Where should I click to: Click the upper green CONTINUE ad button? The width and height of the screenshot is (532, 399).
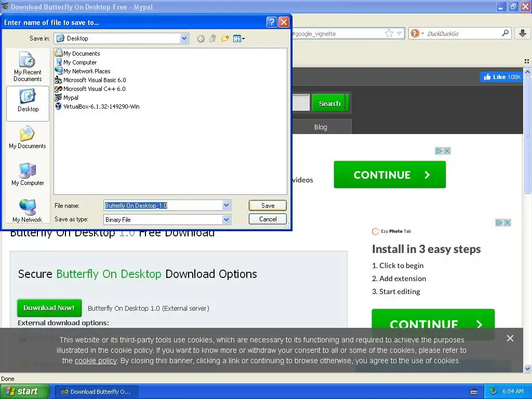390,175
